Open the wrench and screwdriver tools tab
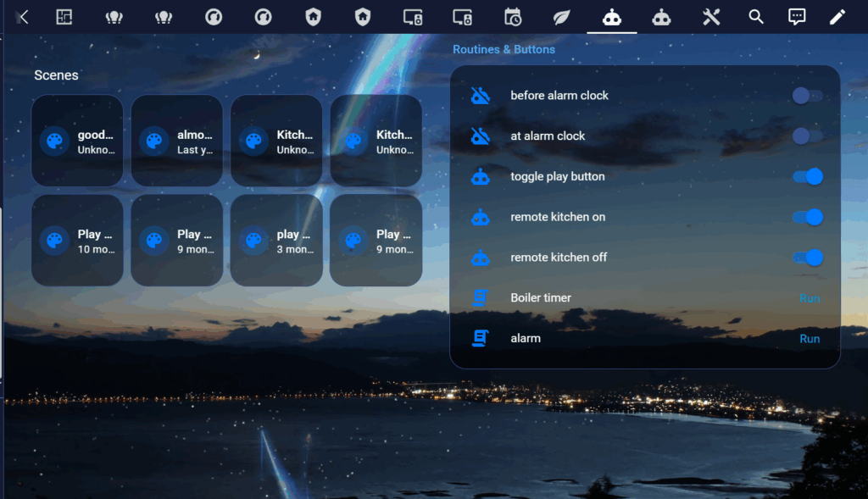Image resolution: width=868 pixels, height=499 pixels. 711,17
